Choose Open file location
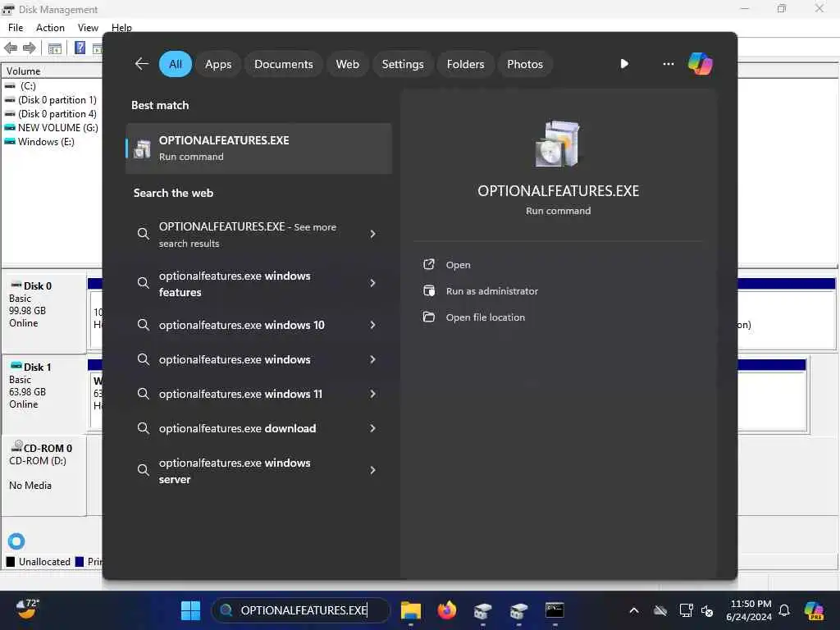The width and height of the screenshot is (840, 630). [486, 317]
